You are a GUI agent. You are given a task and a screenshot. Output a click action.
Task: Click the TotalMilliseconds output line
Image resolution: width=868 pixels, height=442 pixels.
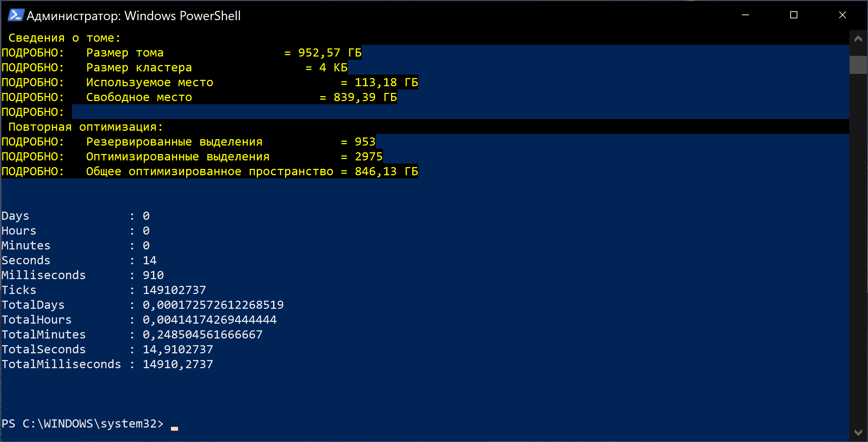click(x=107, y=364)
